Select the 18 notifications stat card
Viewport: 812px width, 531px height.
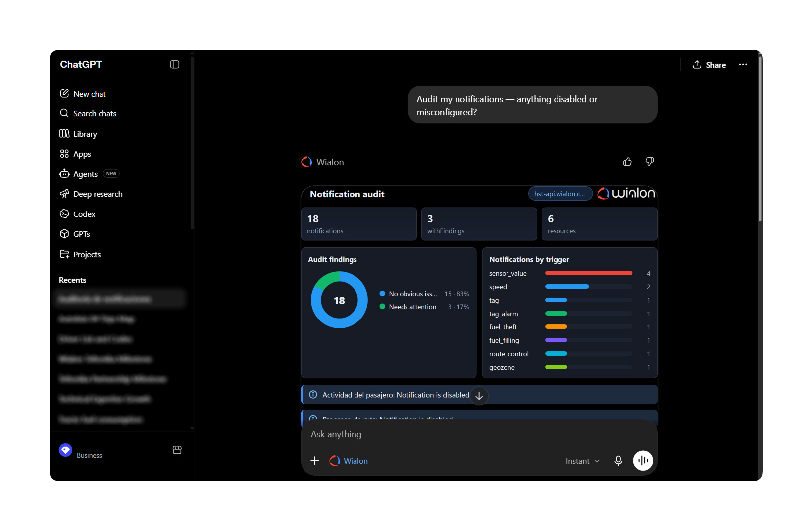[359, 224]
